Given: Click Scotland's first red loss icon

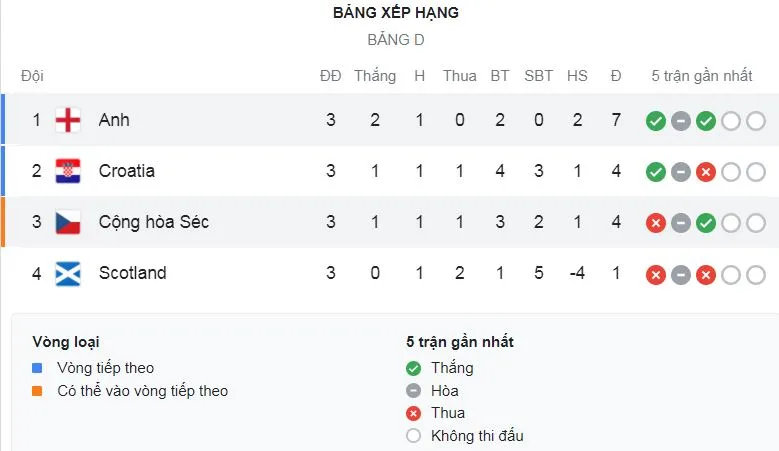Looking at the screenshot, I should click(x=656, y=274).
